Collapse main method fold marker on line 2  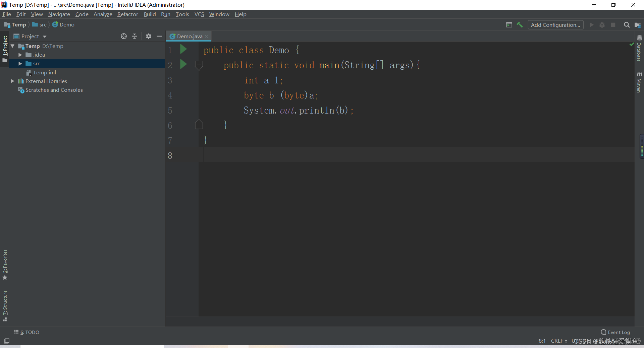[x=199, y=65]
